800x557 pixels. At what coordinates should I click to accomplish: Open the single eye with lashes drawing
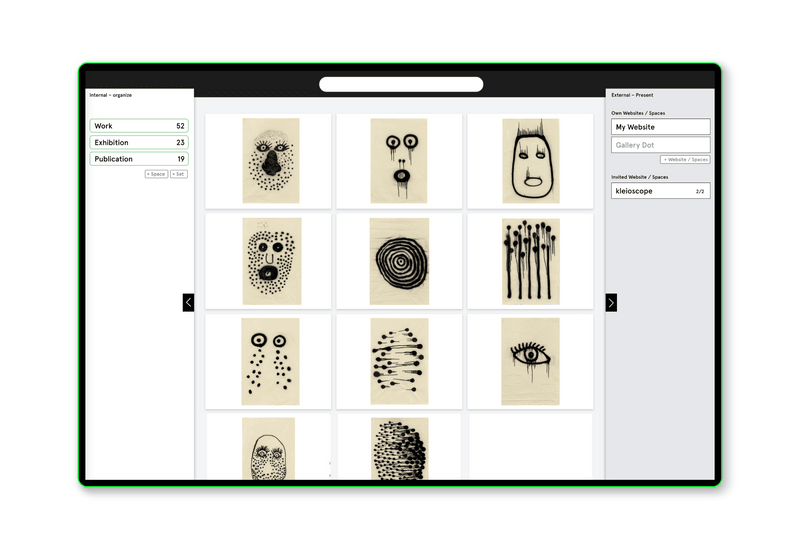coord(530,361)
